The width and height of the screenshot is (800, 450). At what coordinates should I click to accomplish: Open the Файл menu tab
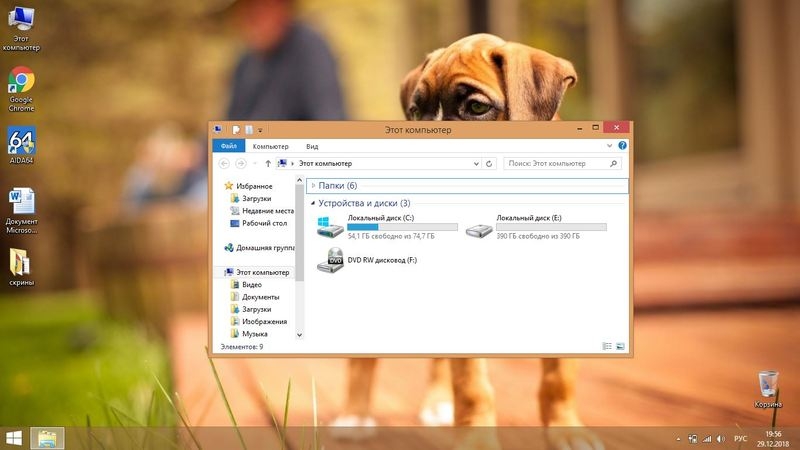(229, 146)
